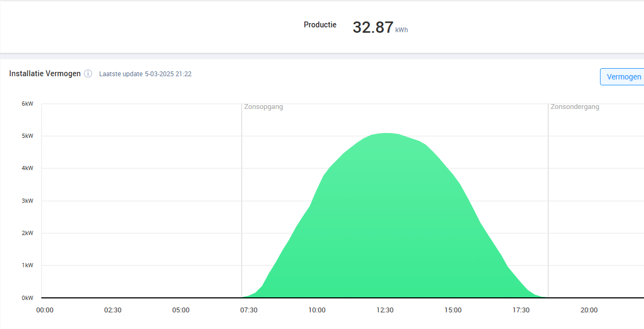Click the 32.87 kWh production value

pos(380,27)
